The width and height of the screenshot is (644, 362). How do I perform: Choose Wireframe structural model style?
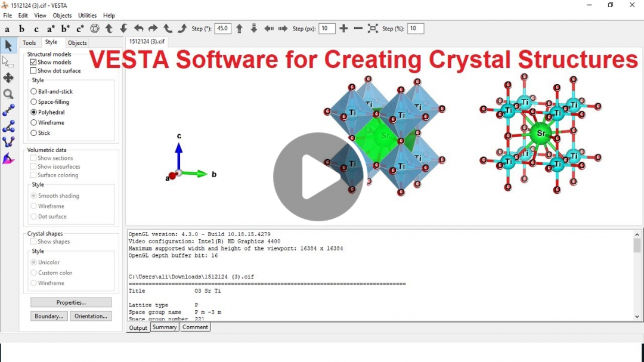[33, 122]
